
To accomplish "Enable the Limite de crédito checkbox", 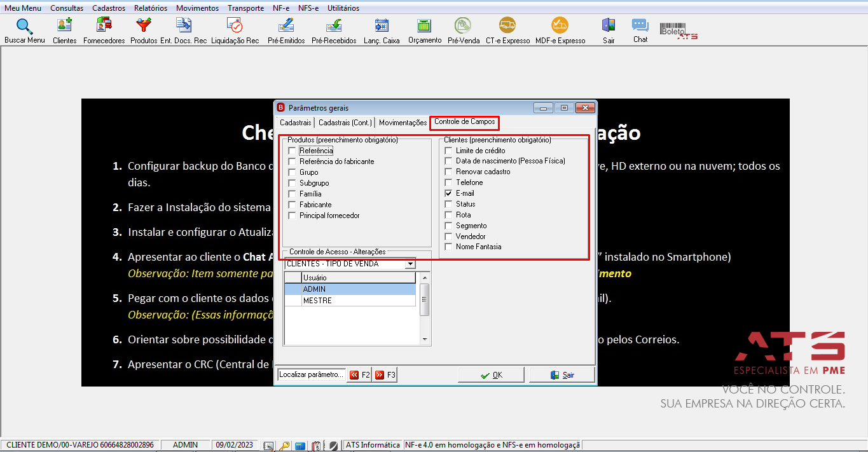I will point(448,151).
